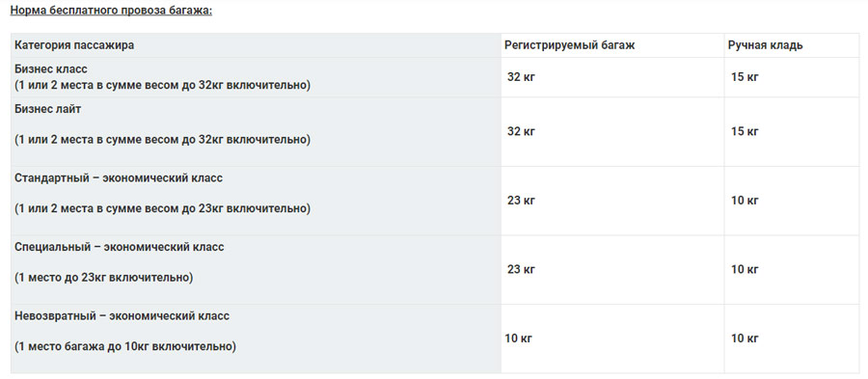Click the Стандартный – экономический класс label
This screenshot has height=379, width=868.
pos(119,178)
